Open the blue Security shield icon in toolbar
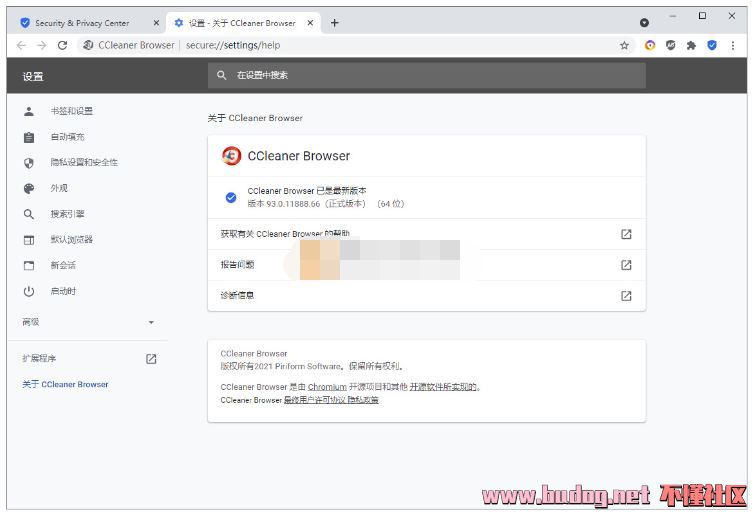The height and width of the screenshot is (516, 756). point(712,45)
